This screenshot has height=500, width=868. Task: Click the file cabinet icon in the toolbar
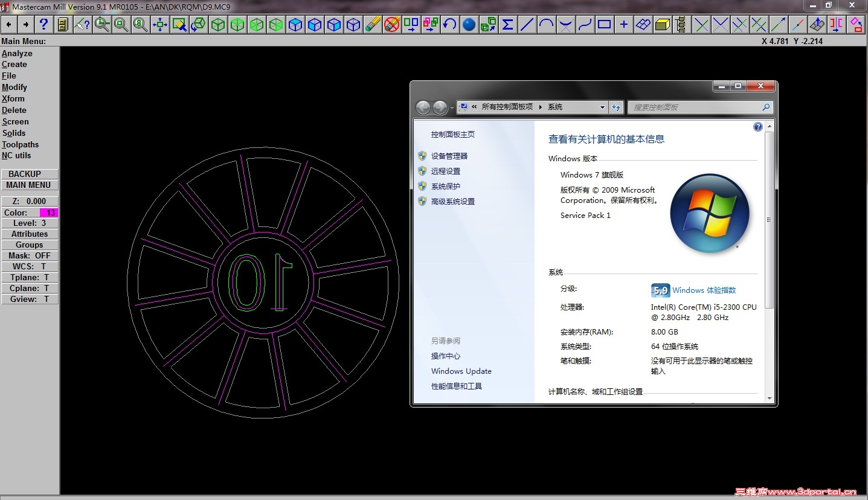click(63, 25)
